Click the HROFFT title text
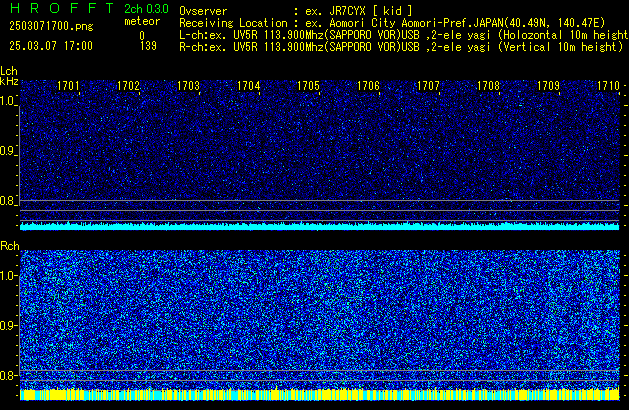 pos(62,8)
